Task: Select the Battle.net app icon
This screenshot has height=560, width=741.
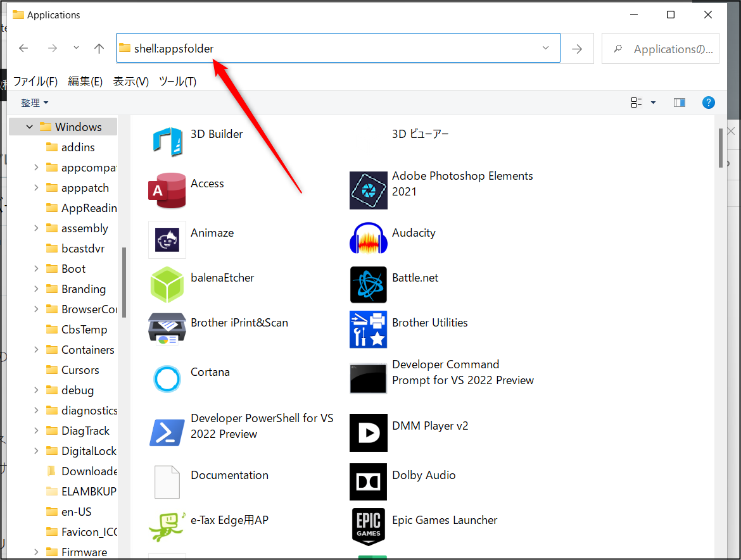Action: 369,285
